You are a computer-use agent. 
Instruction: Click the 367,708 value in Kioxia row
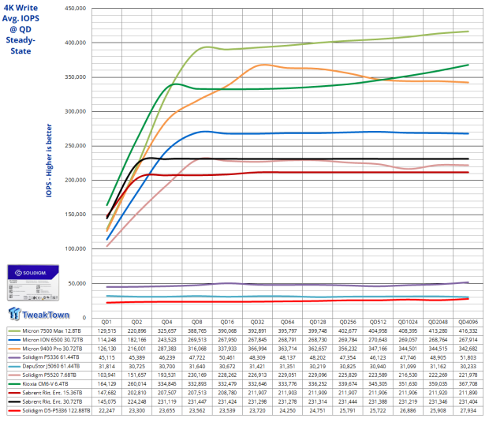[x=468, y=384]
